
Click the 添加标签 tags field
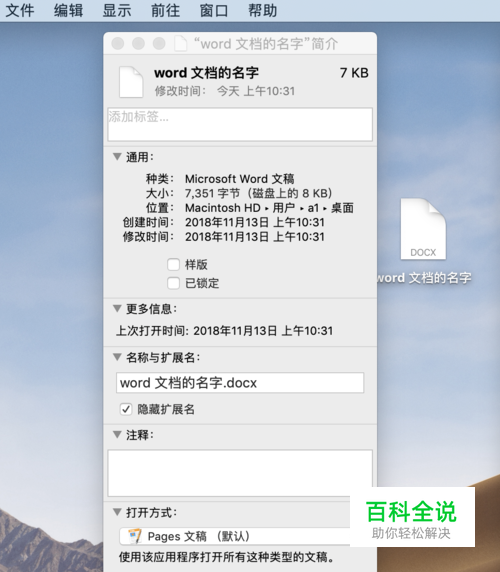(240, 124)
